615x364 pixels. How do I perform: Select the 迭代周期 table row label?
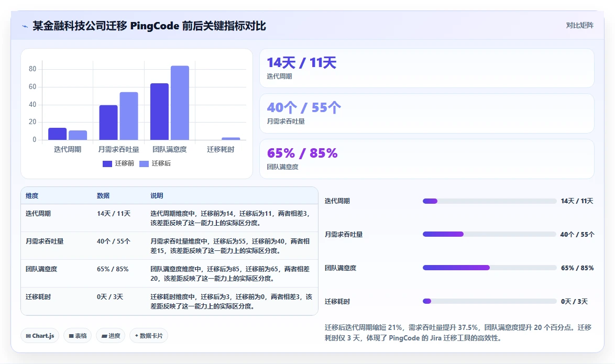38,214
